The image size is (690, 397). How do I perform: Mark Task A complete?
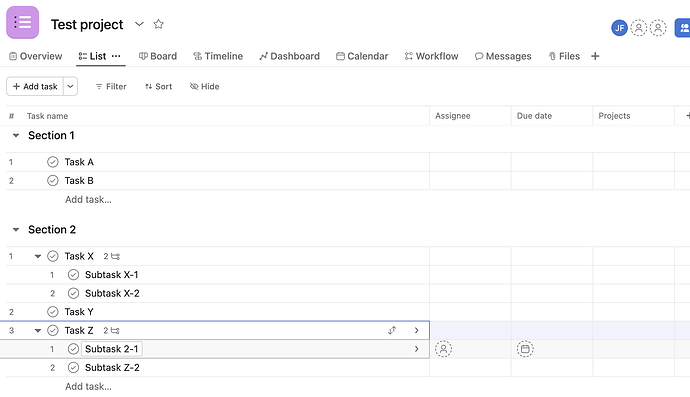pos(53,162)
